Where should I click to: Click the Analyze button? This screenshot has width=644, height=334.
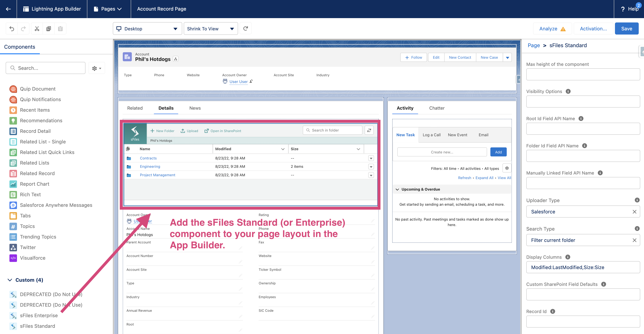click(x=552, y=29)
